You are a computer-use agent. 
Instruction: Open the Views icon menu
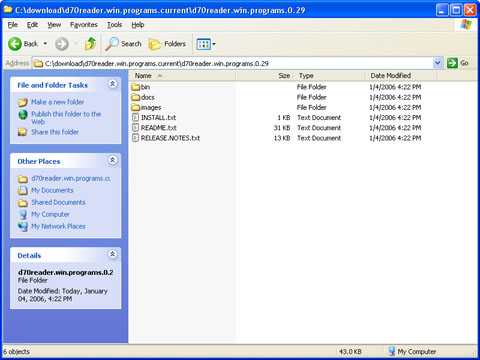pos(203,44)
